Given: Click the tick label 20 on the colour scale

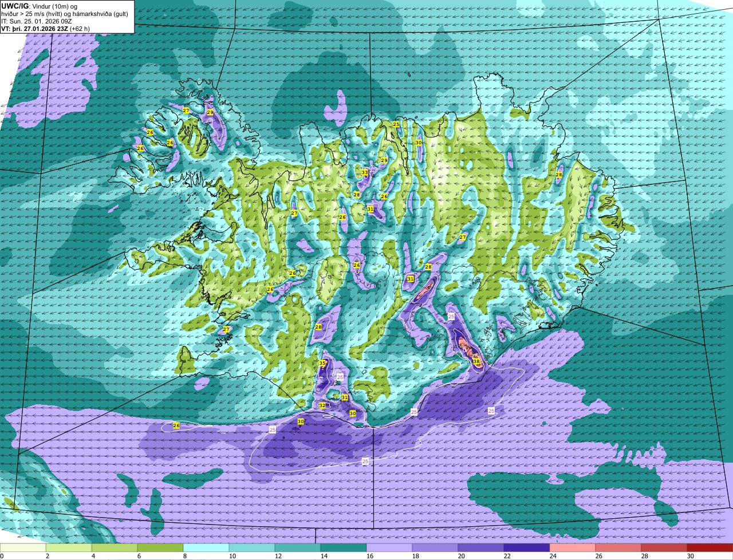Looking at the screenshot, I should click(x=461, y=556).
